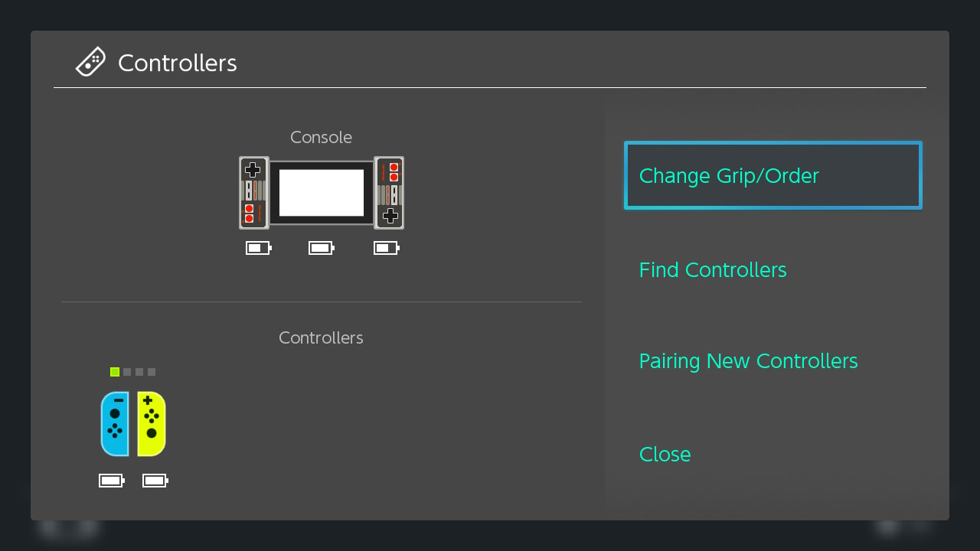The width and height of the screenshot is (980, 551).
Task: Click the Console section label
Action: [x=321, y=137]
